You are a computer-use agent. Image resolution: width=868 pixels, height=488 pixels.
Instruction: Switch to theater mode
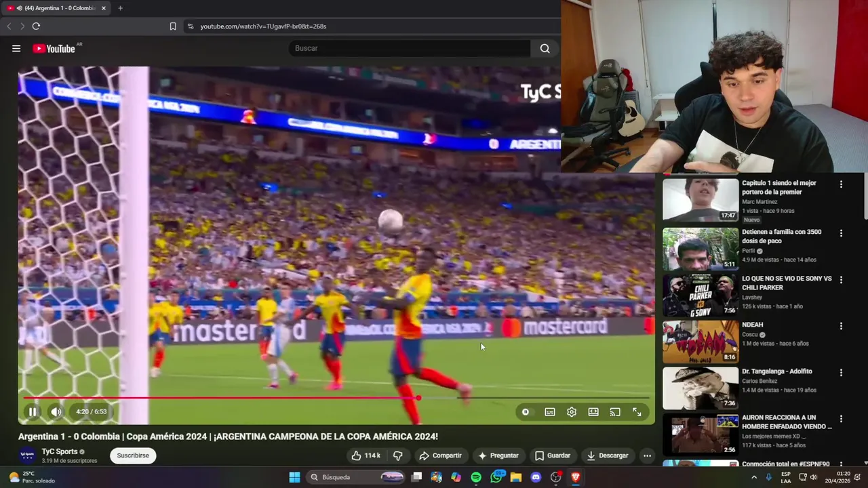click(x=593, y=411)
